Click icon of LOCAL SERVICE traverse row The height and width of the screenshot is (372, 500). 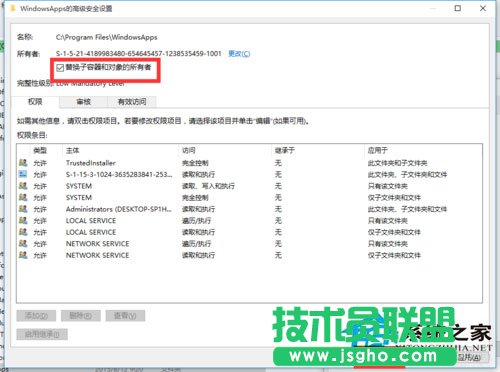[23, 221]
